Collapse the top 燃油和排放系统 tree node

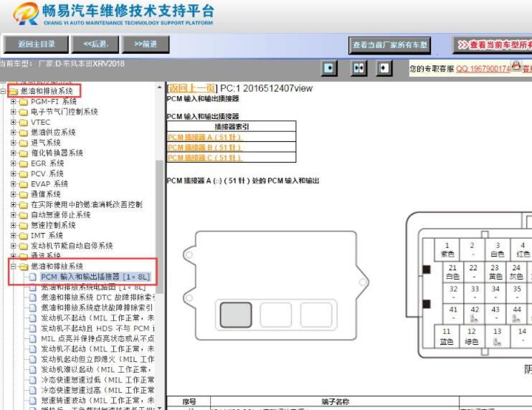pyautogui.click(x=3, y=91)
